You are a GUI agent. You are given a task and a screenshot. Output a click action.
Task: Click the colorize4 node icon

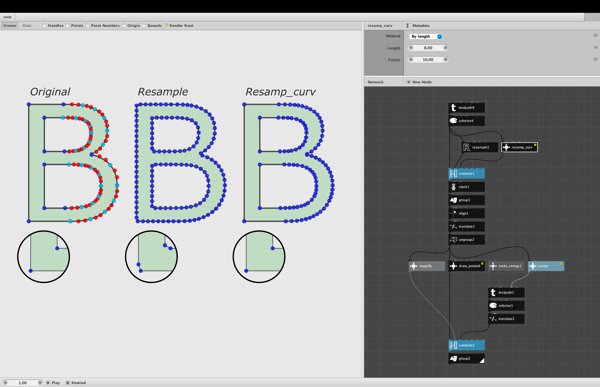click(453, 121)
